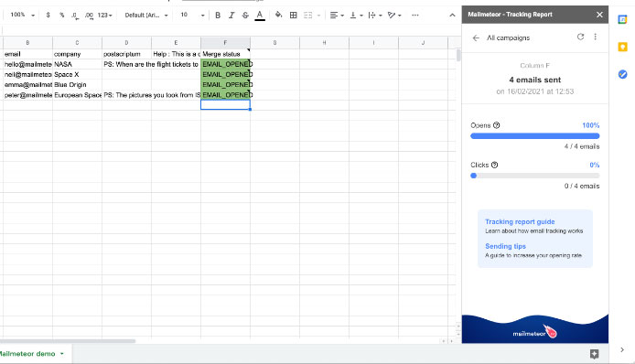The height and width of the screenshot is (364, 635).
Task: Click merge cells icon
Action: pyautogui.click(x=307, y=15)
